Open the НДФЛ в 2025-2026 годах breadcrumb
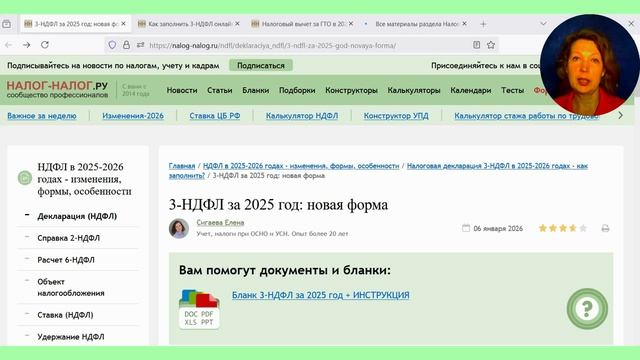Viewport: 640px width, 360px height. pos(301,166)
